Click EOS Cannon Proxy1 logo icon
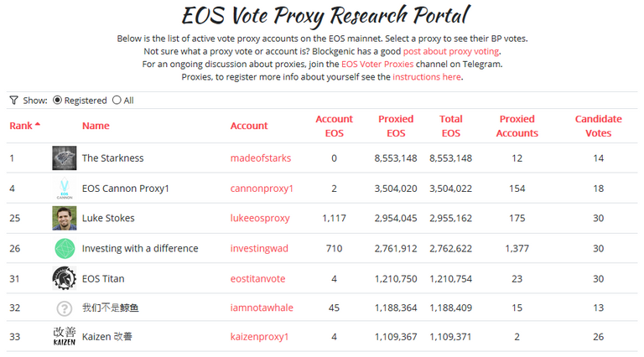The height and width of the screenshot is (357, 644). click(65, 189)
